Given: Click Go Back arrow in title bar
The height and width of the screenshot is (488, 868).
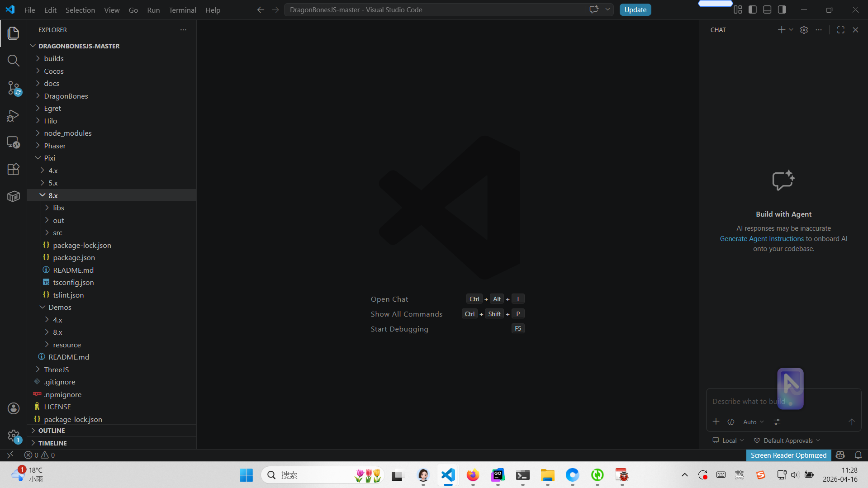Looking at the screenshot, I should pyautogui.click(x=261, y=9).
